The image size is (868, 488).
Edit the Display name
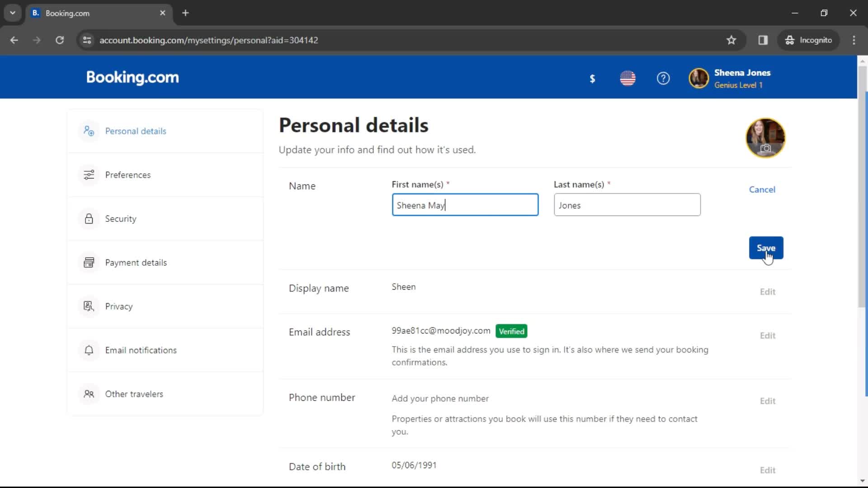(x=767, y=292)
